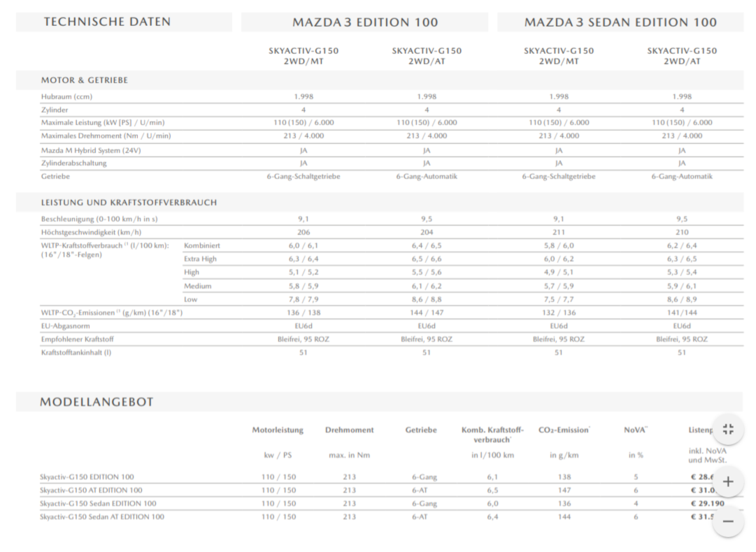Click the CO2 emissions value '144 / 147'
The width and height of the screenshot is (756, 552).
pyautogui.click(x=426, y=312)
